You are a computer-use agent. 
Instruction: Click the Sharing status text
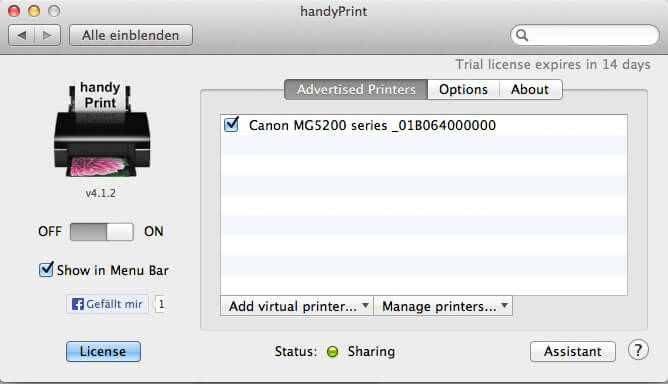click(x=371, y=352)
